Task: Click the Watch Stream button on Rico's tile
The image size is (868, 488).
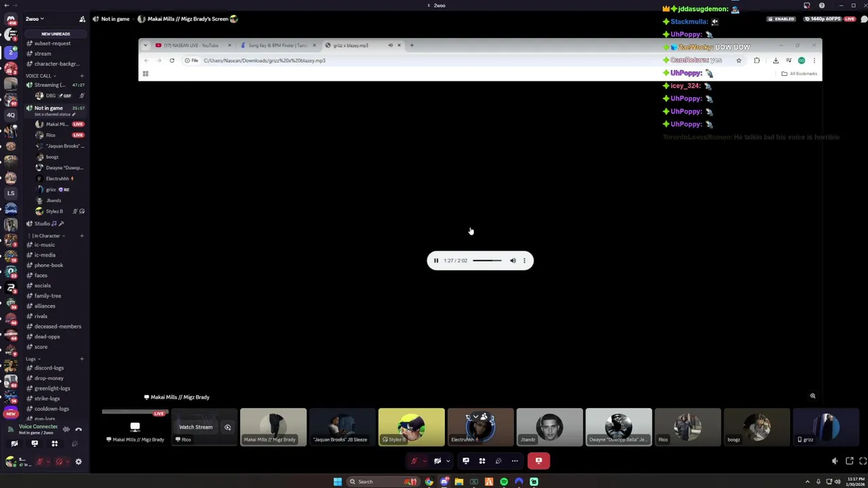Action: click(x=195, y=427)
